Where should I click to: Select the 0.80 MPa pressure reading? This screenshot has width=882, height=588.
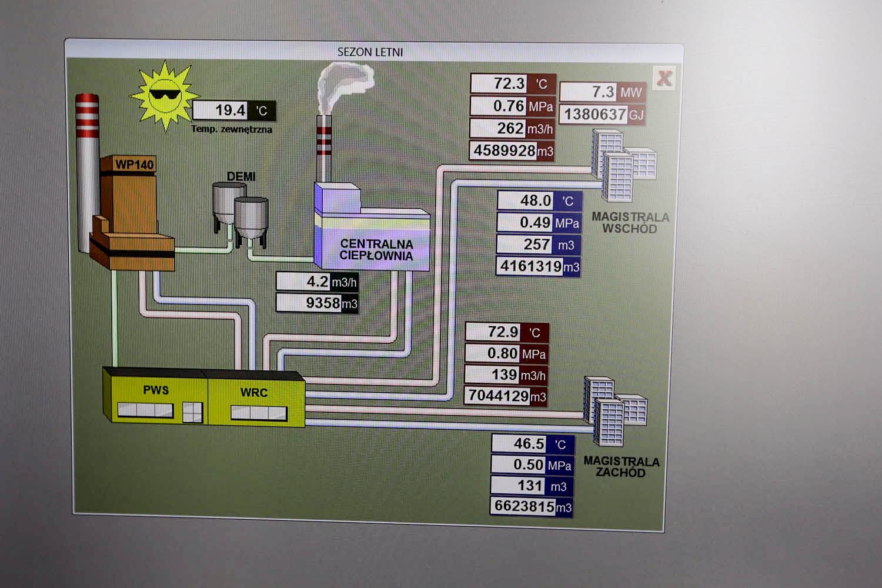point(507,354)
